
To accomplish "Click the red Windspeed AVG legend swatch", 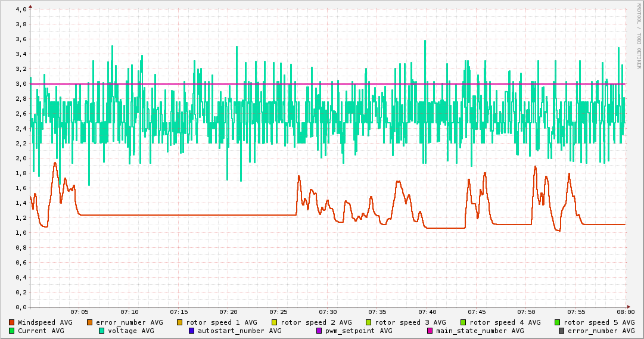I will [x=12, y=322].
